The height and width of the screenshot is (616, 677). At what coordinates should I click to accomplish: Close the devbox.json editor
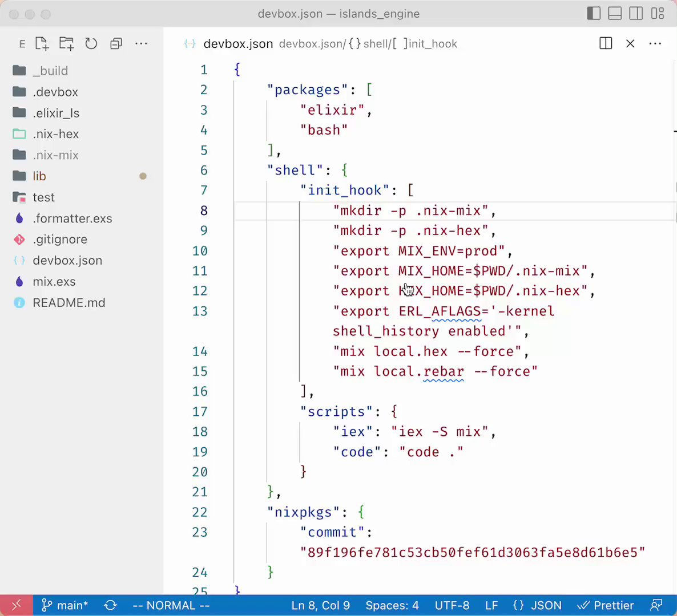630,43
